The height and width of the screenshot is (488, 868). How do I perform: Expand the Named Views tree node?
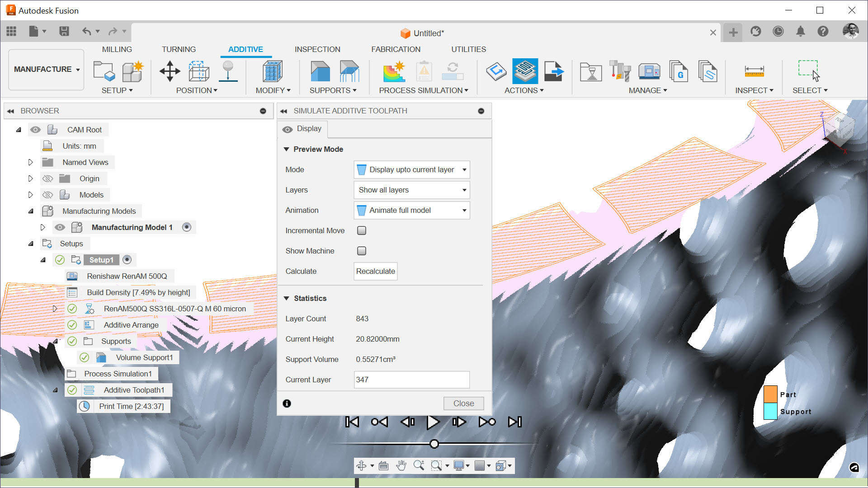(x=31, y=162)
